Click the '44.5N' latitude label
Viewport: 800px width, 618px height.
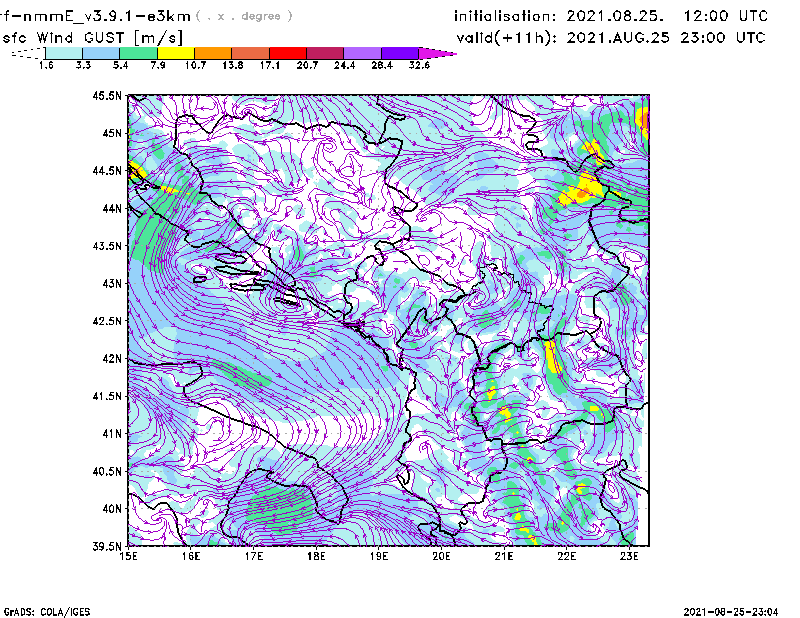click(107, 170)
